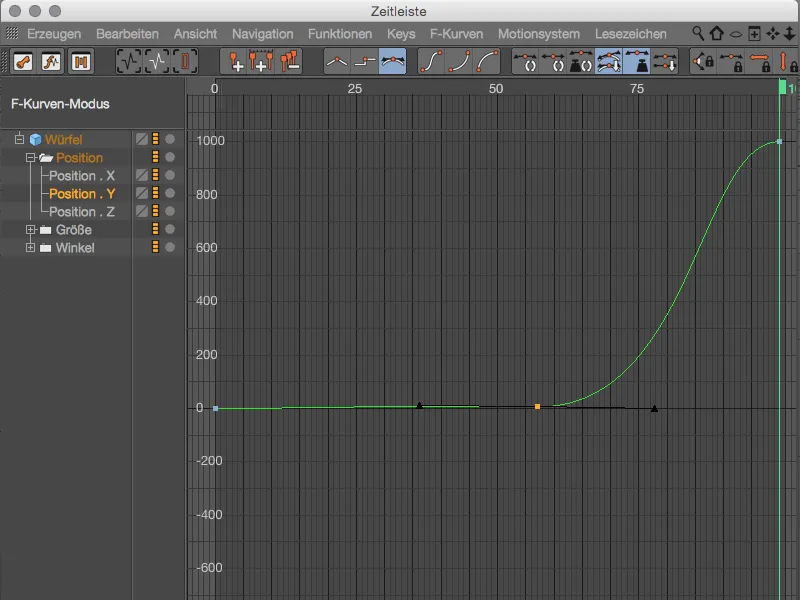Toggle F-curve display for Position . Y
800x600 pixels.
[x=142, y=193]
